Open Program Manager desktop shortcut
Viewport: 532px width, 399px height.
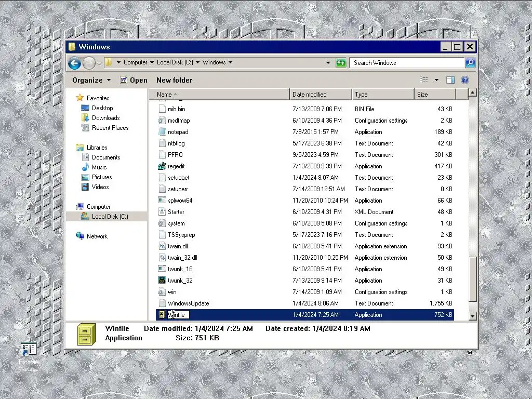(x=29, y=356)
